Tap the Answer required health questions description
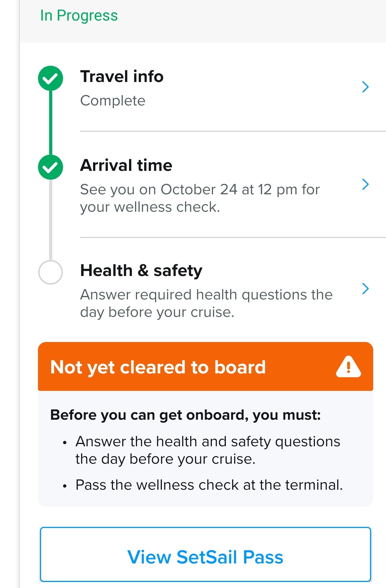This screenshot has width=386, height=588. pos(206,303)
